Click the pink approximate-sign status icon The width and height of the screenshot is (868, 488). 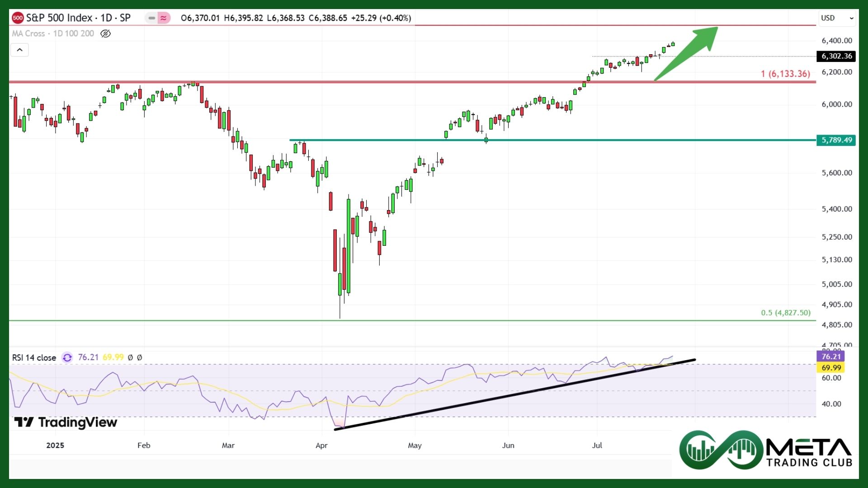[164, 18]
